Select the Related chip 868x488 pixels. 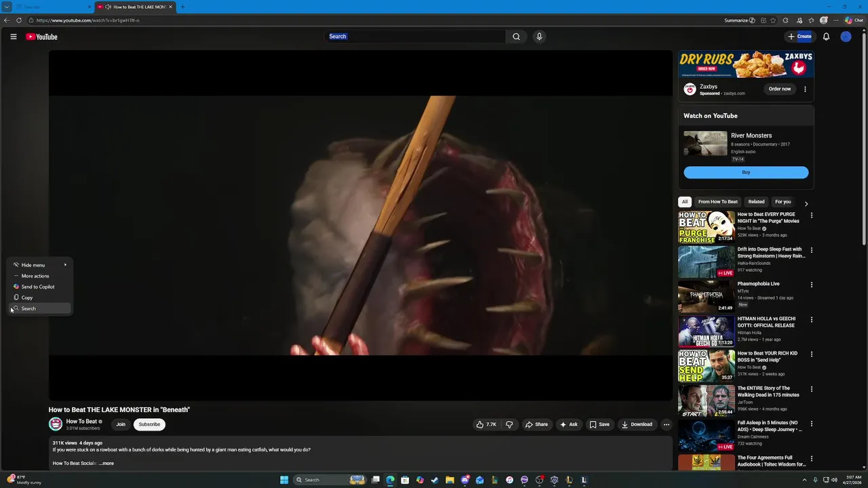pos(756,202)
